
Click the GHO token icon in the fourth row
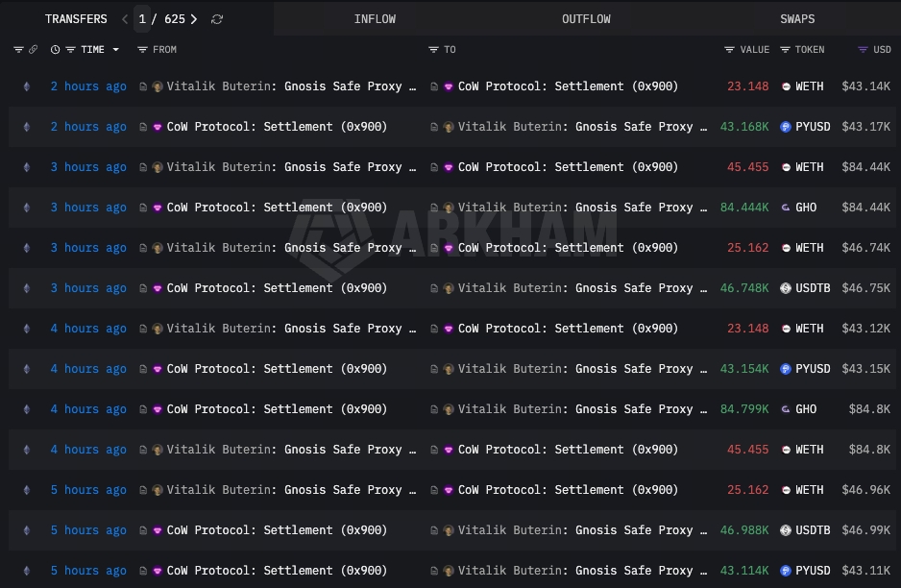pyautogui.click(x=786, y=208)
